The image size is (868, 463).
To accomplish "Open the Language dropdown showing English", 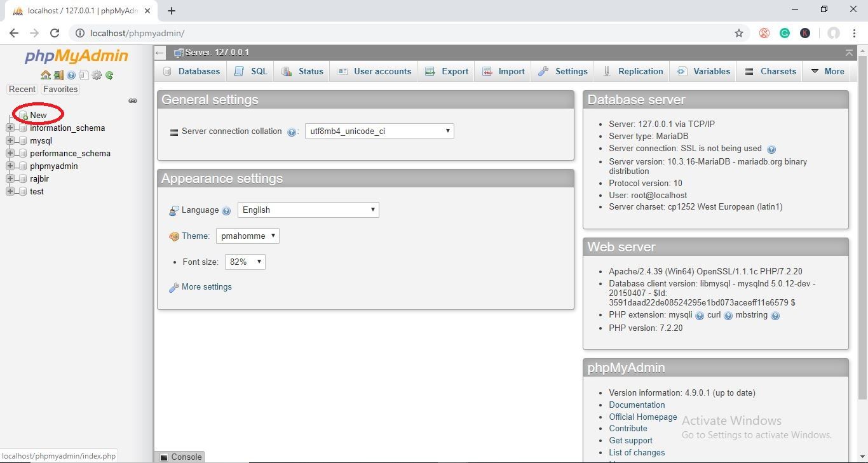I will 308,210.
